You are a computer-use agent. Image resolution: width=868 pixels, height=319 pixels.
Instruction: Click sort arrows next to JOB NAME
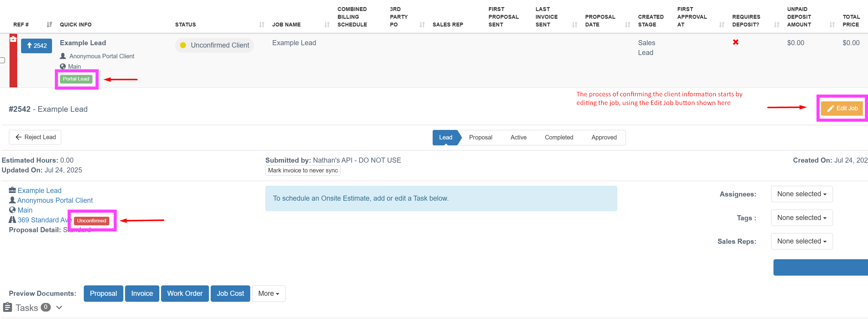pyautogui.click(x=327, y=25)
